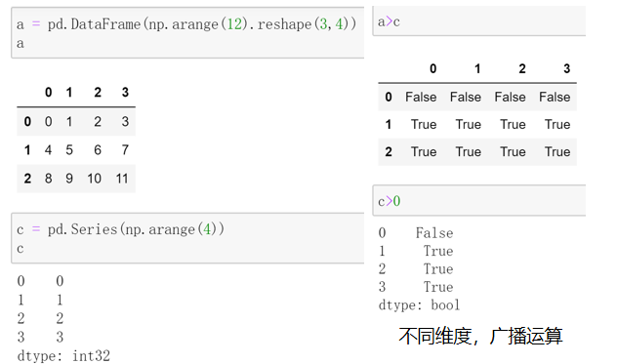Click column header 3 of DataFrame a

pos(125,92)
